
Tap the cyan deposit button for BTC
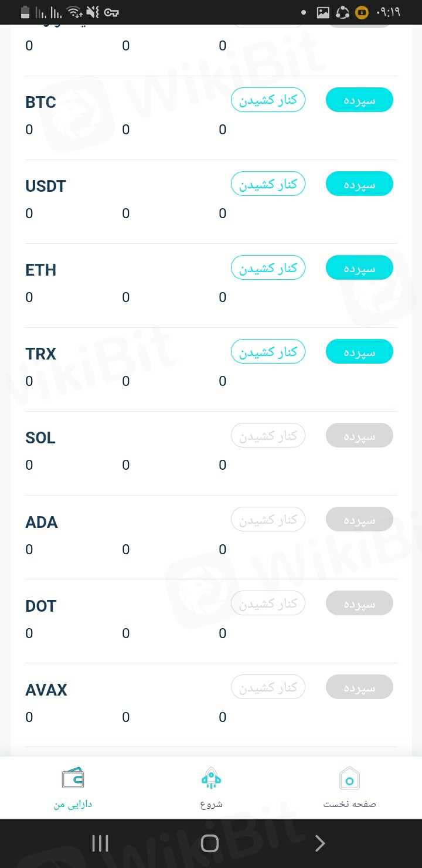pyautogui.click(x=359, y=100)
